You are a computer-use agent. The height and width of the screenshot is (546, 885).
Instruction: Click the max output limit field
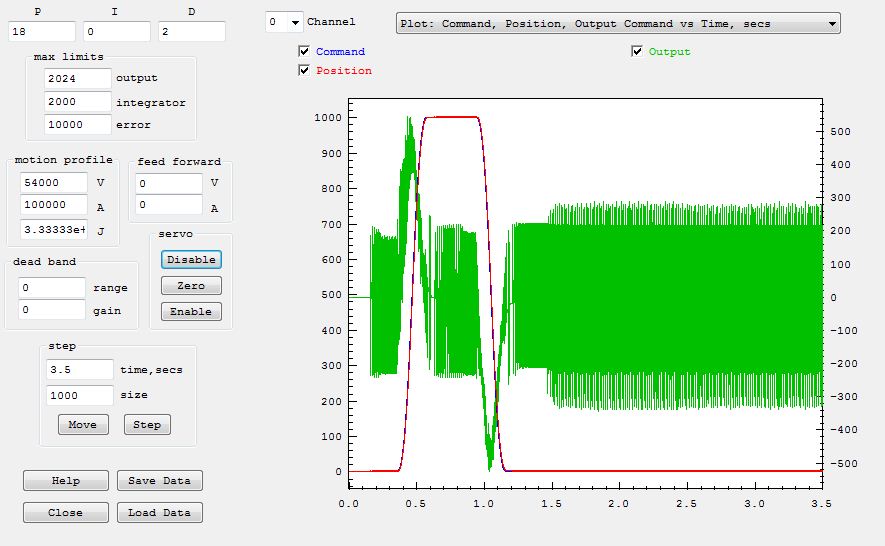point(77,78)
